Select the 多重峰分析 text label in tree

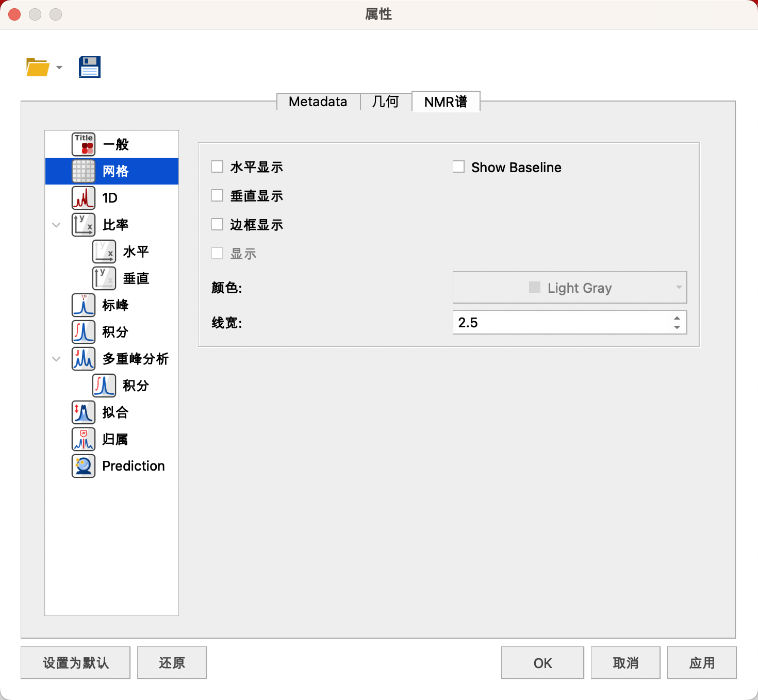[136, 359]
